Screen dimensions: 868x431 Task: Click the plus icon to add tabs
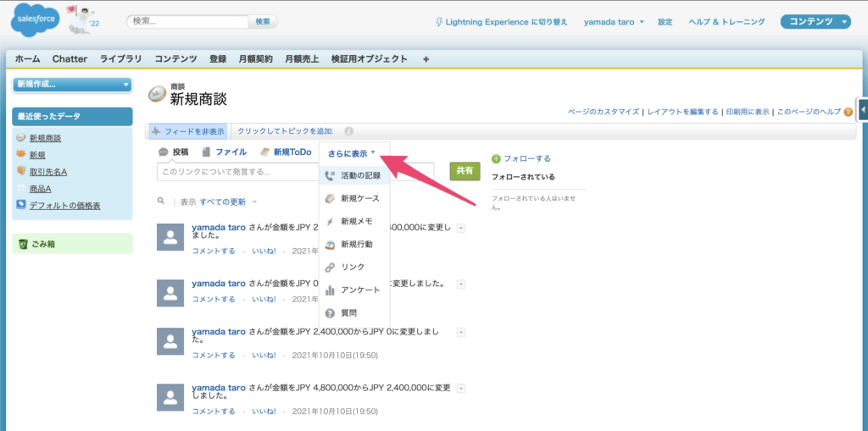pyautogui.click(x=426, y=59)
